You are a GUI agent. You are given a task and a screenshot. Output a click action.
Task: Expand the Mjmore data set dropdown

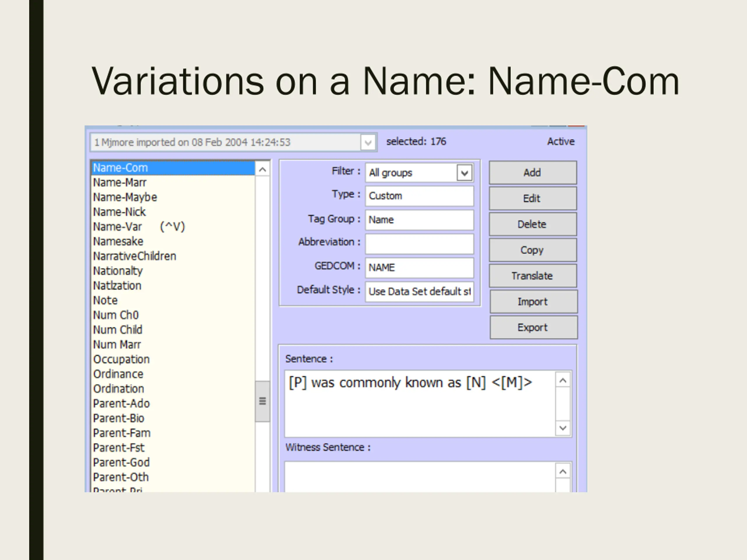point(368,142)
